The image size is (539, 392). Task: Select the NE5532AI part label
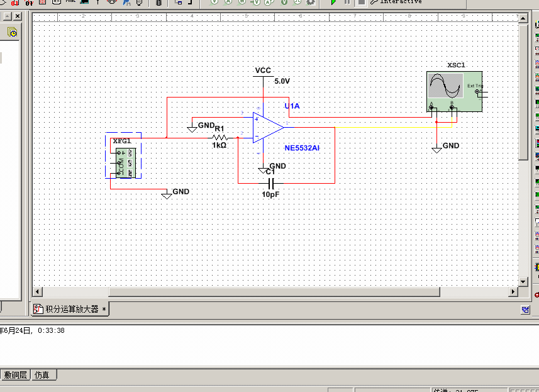point(302,148)
